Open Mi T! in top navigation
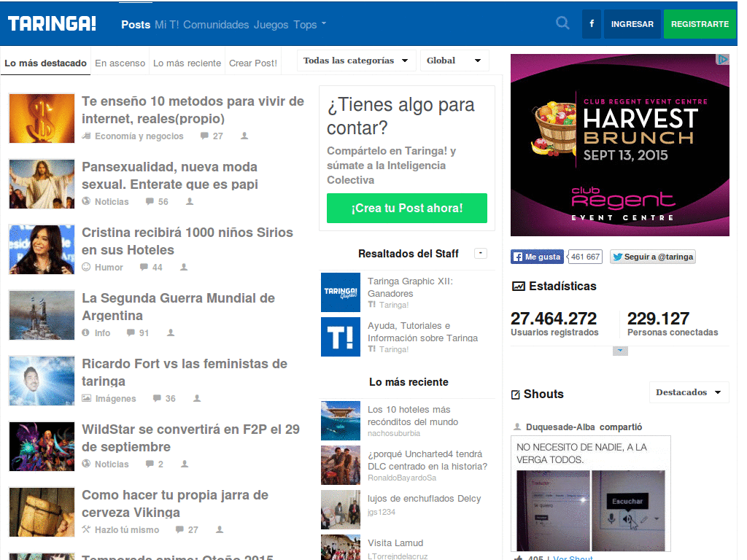 [x=167, y=25]
